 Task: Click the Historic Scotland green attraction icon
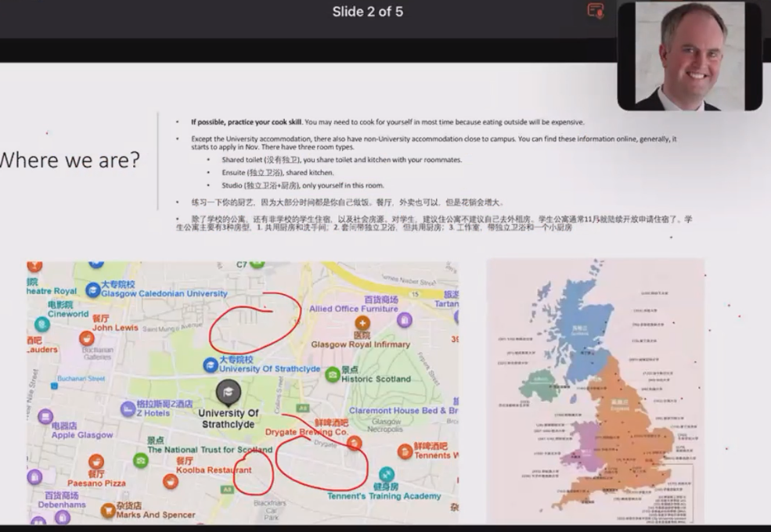pos(333,376)
